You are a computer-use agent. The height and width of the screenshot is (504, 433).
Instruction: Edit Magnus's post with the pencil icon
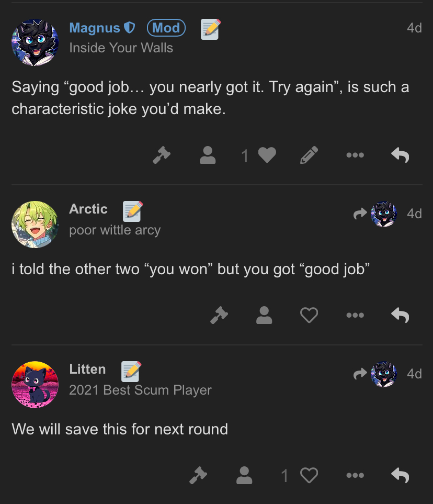309,155
